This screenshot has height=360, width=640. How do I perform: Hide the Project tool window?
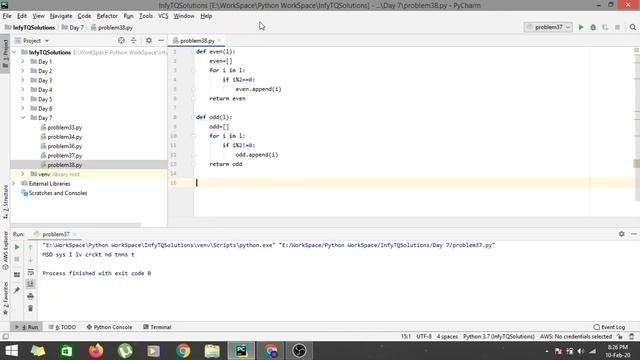click(161, 40)
